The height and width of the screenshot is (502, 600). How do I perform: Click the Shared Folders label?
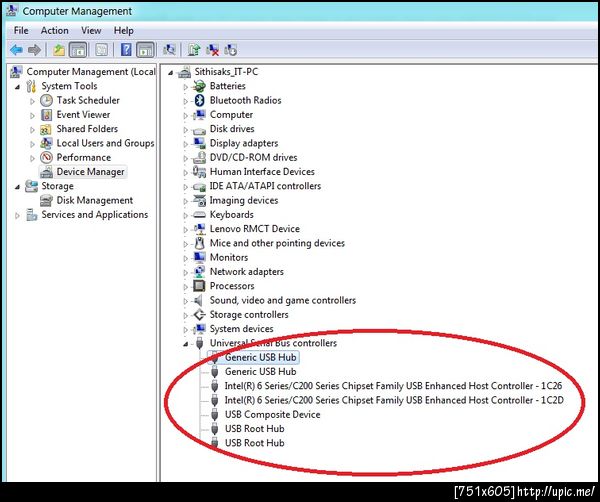(x=87, y=129)
